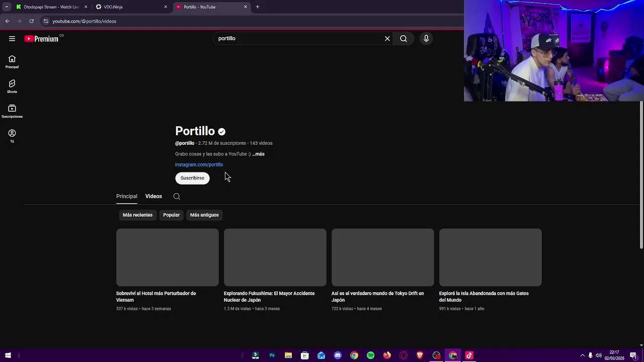
Task: Click the channel search magnifier icon
Action: pos(177,197)
